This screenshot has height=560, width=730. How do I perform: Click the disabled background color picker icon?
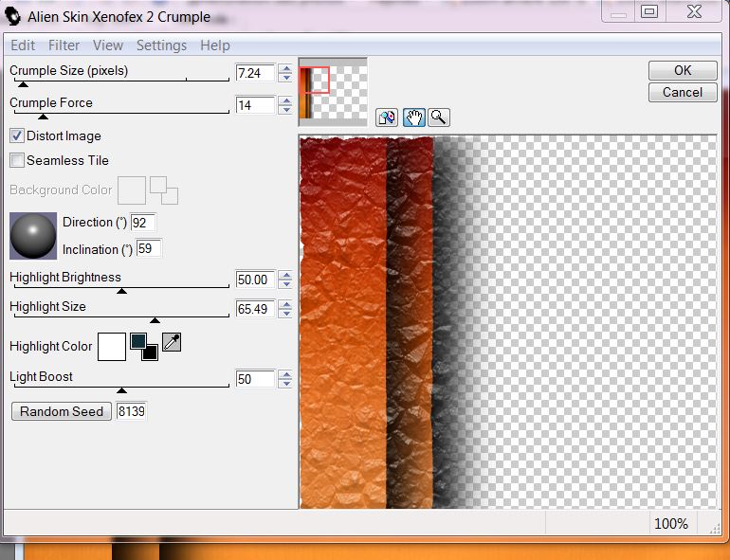tap(164, 190)
